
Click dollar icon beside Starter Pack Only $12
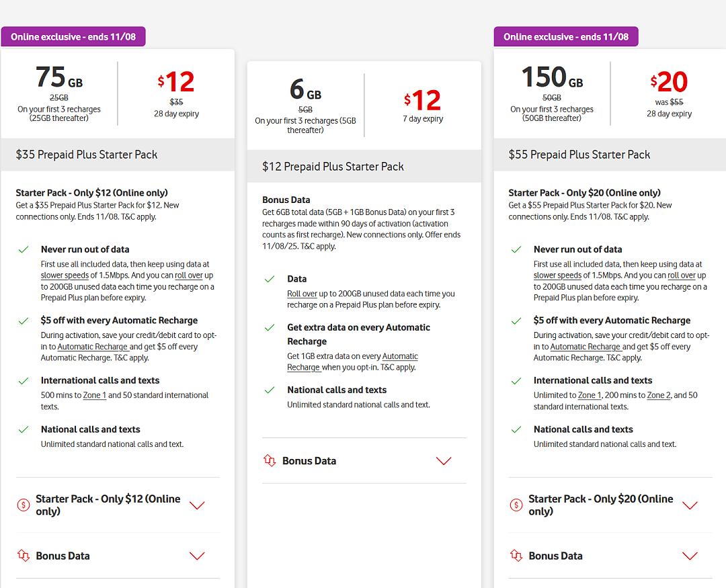pyautogui.click(x=23, y=505)
